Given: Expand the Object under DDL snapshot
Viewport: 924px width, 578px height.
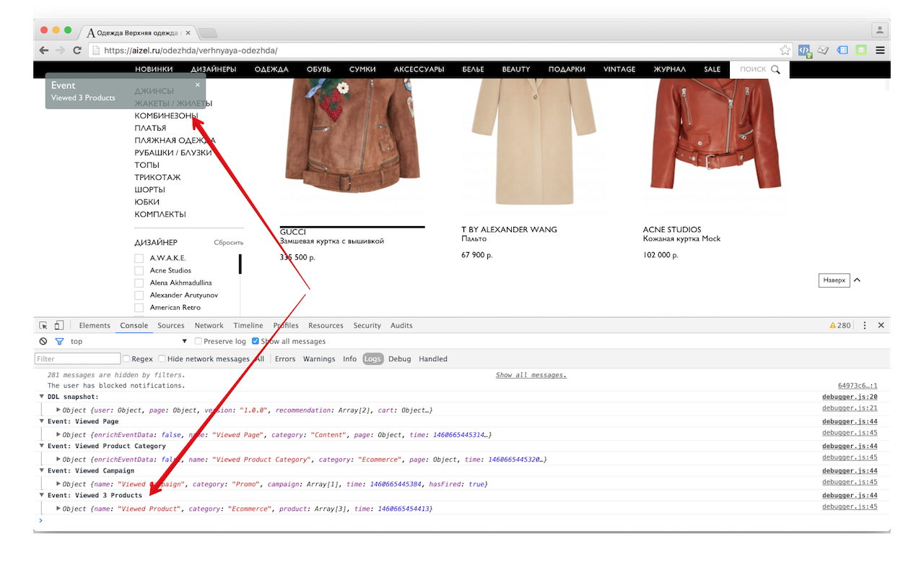Looking at the screenshot, I should click(58, 410).
